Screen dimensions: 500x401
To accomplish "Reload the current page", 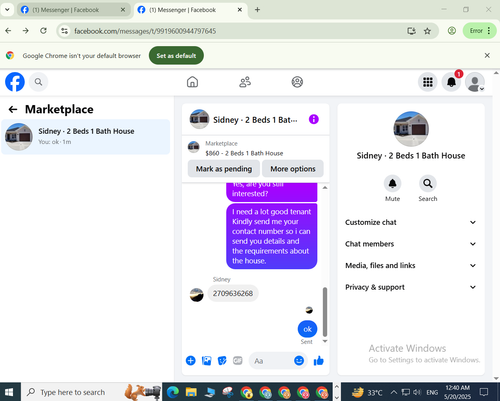I will click(43, 31).
